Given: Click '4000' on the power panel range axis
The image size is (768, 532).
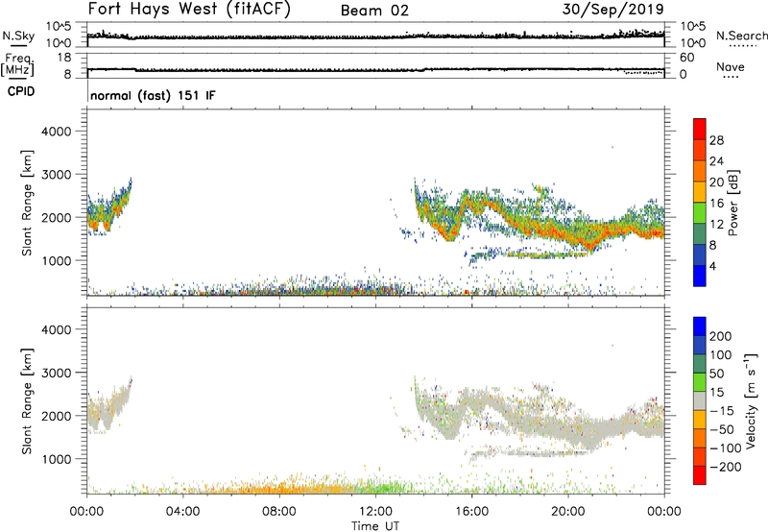Looking at the screenshot, I should click(56, 132).
